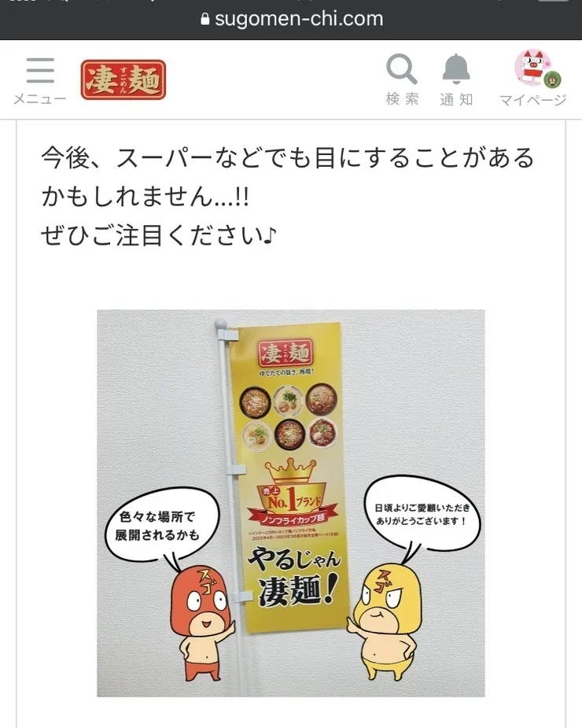
Task: Tap the メニュー text label
Action: [40, 99]
